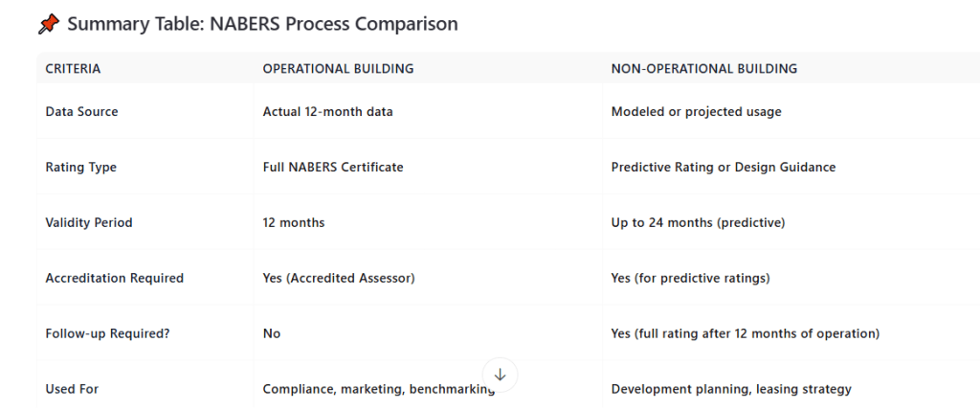This screenshot has width=980, height=411.
Task: Select the Yes (Accredited Assessor) cell
Action: tap(339, 279)
